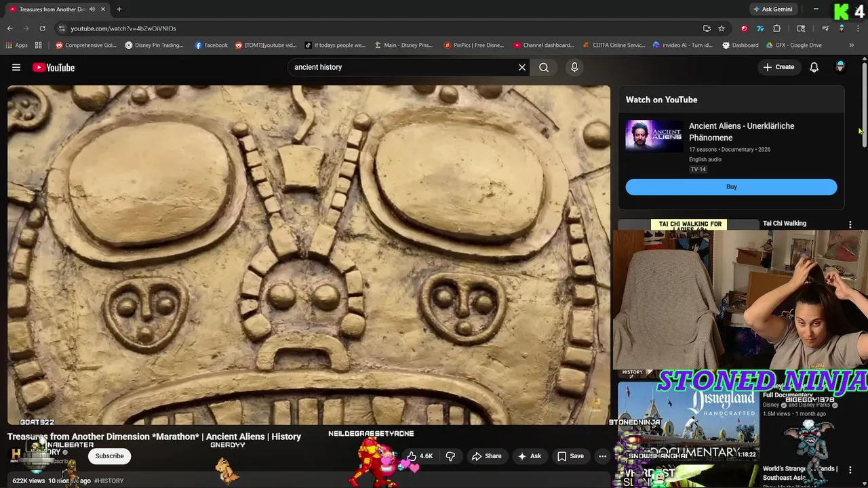The height and width of the screenshot is (488, 868).
Task: Click the install app icon in address bar
Action: point(707,28)
